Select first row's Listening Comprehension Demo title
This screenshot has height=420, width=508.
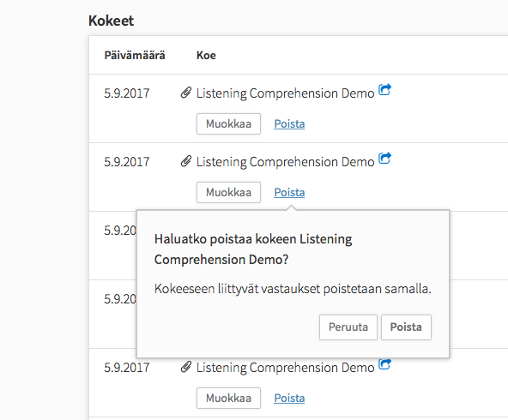pyautogui.click(x=285, y=93)
